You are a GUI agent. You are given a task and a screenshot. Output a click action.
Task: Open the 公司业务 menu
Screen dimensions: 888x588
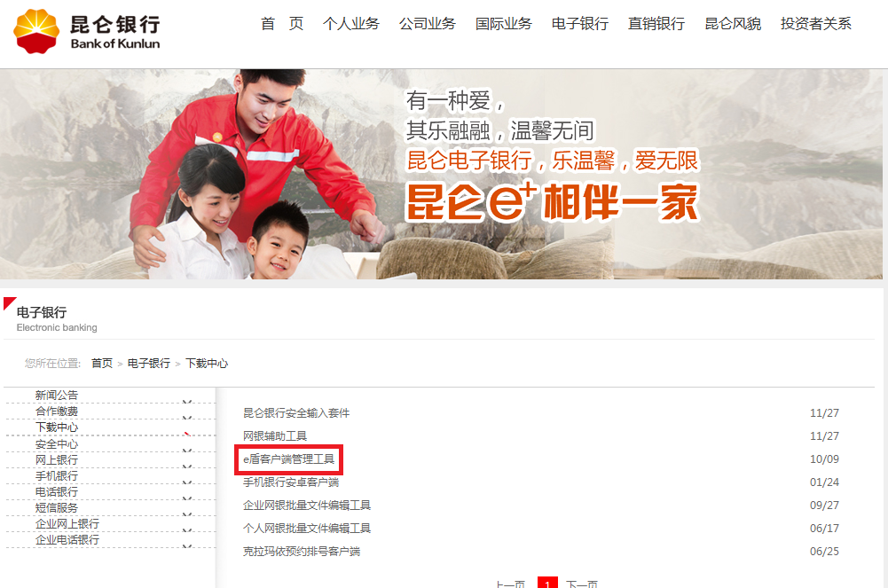pyautogui.click(x=427, y=24)
